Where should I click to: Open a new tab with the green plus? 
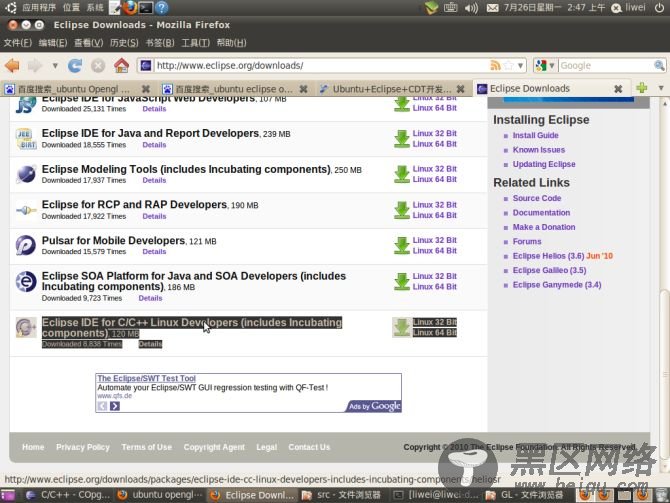(641, 88)
